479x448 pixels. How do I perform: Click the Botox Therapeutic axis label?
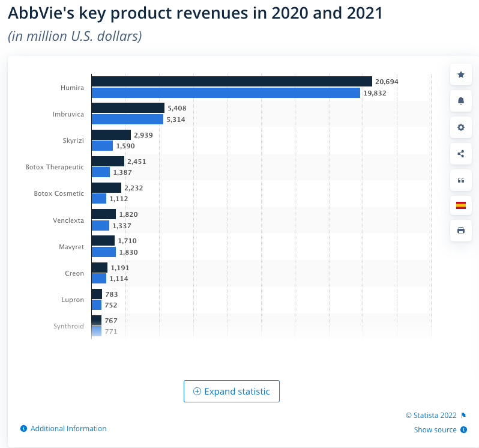point(55,167)
